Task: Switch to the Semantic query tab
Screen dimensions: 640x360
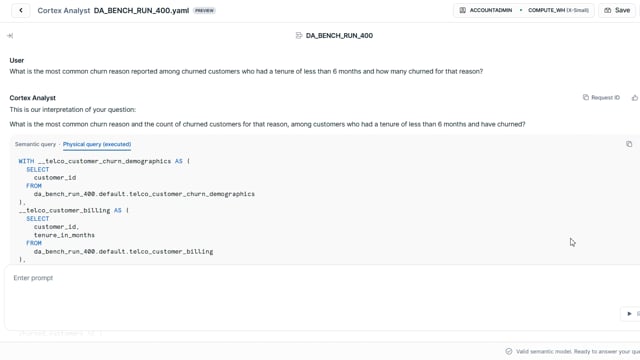Action: coord(35,144)
